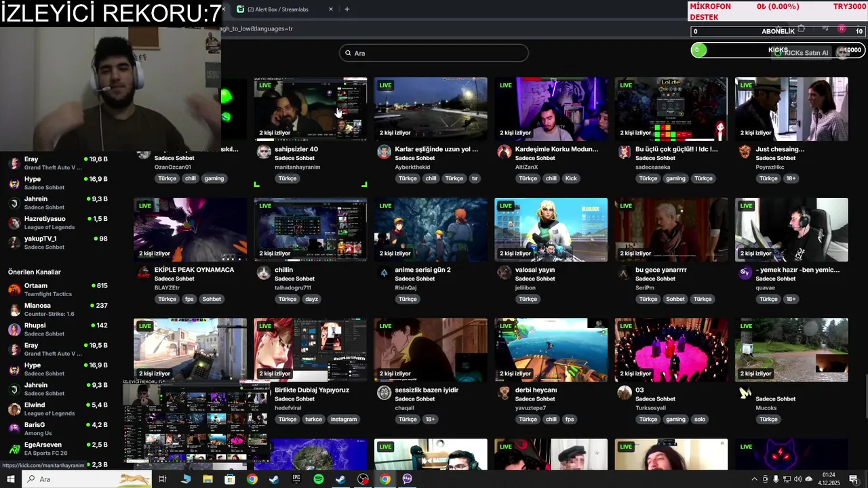Open BLAYZEtr channel avatar
Viewport: 868px width, 488px height.
(144, 272)
